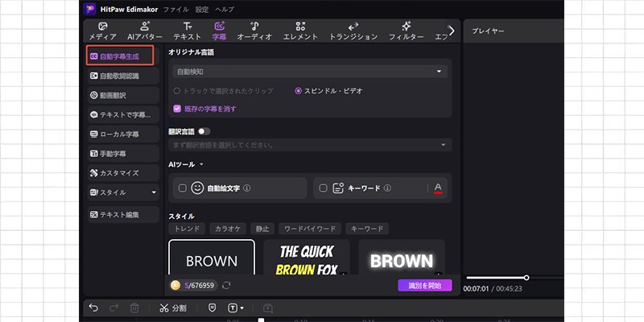Select 自動字幕生成 in the sidebar
The height and width of the screenshot is (322, 644).
click(x=120, y=56)
